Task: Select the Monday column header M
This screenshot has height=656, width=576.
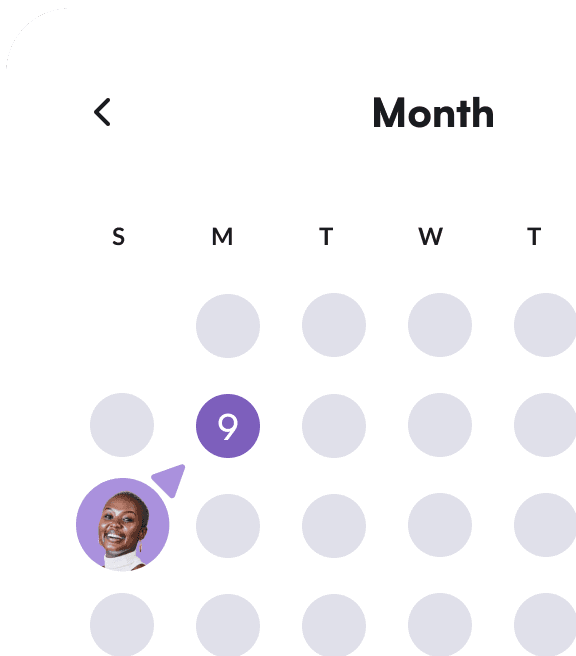Action: pos(222,236)
